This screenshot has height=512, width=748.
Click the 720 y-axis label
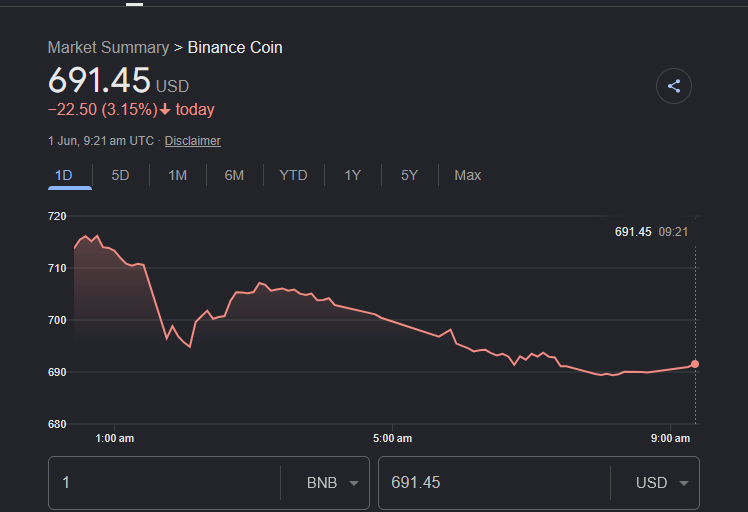(57, 216)
